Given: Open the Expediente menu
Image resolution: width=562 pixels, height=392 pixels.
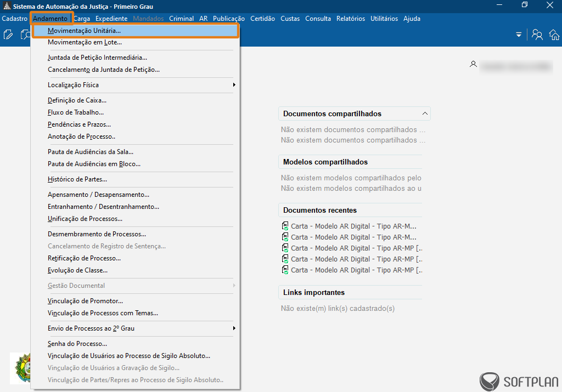Looking at the screenshot, I should pyautogui.click(x=111, y=19).
